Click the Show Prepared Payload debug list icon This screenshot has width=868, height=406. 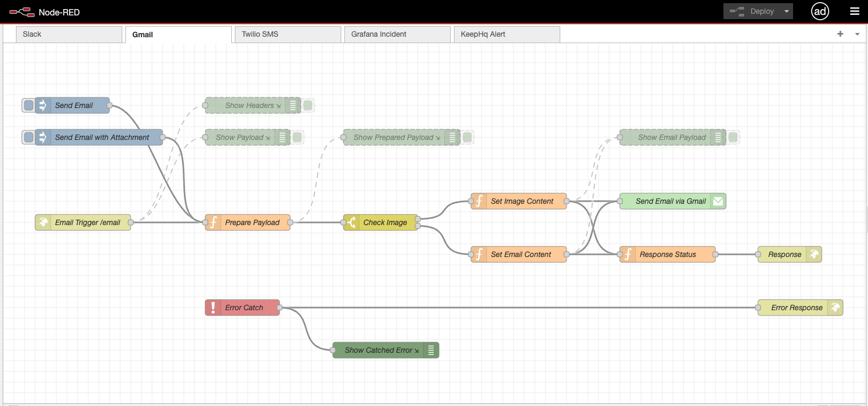[452, 137]
